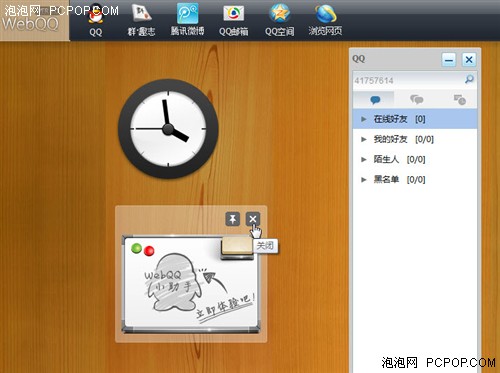Click the whiteboard eraser
Image resolution: width=500 pixels, height=373 pixels.
point(237,248)
